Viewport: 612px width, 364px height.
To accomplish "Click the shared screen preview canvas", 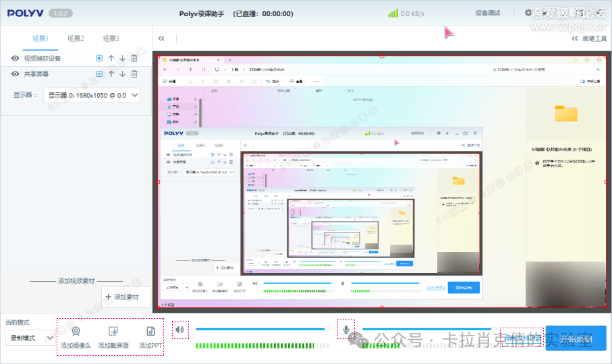I will (x=382, y=182).
